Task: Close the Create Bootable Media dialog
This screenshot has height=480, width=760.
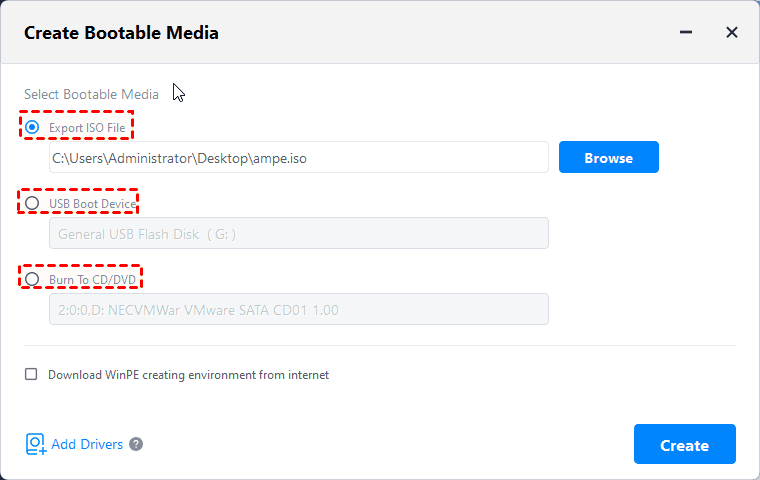Action: point(731,33)
